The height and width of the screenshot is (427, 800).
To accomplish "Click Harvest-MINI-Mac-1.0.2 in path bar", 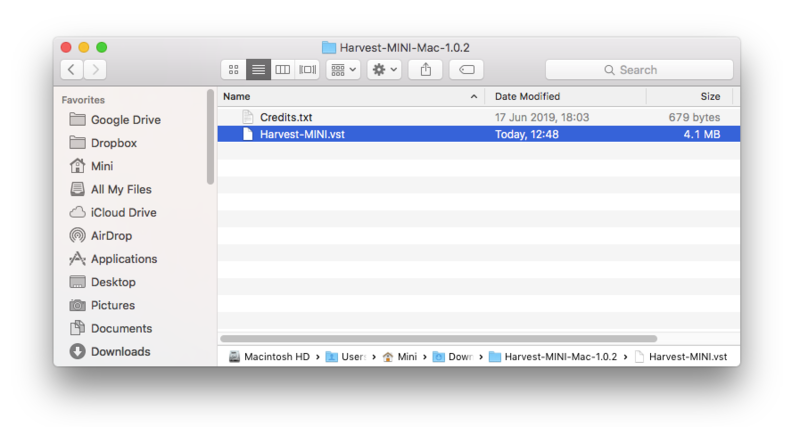I will click(553, 357).
